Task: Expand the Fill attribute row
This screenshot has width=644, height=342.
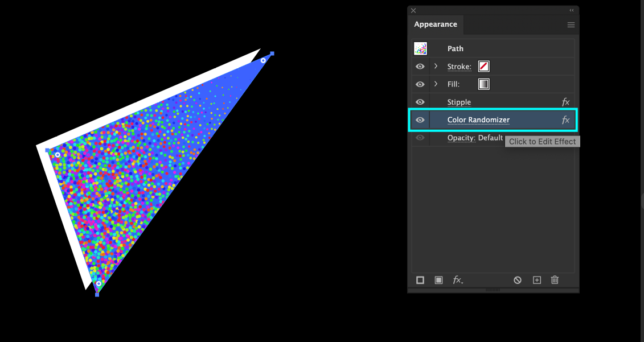Action: [436, 84]
